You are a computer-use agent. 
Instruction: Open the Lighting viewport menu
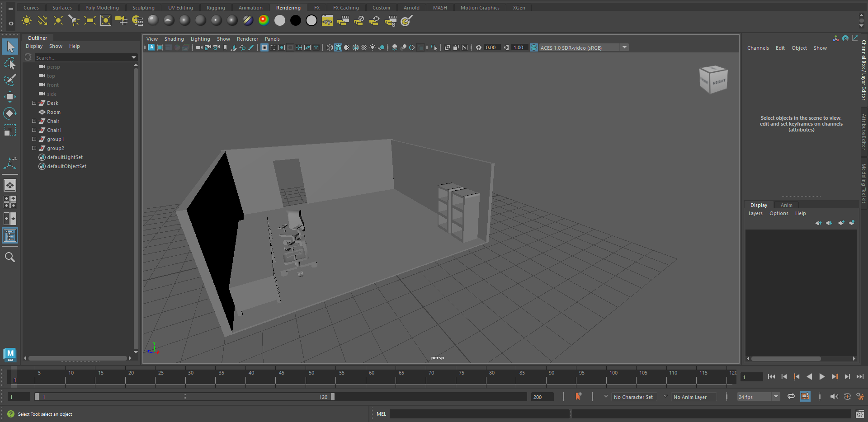pyautogui.click(x=200, y=39)
